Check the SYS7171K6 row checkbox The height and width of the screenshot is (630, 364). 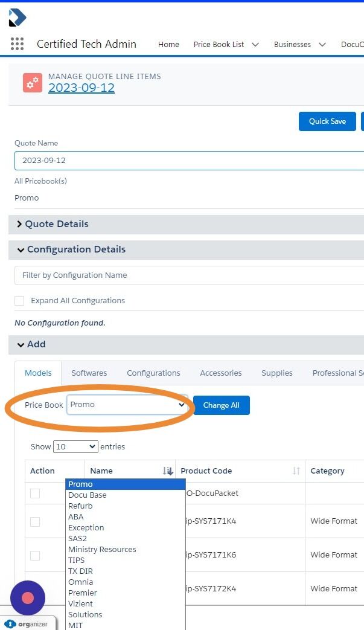35,555
